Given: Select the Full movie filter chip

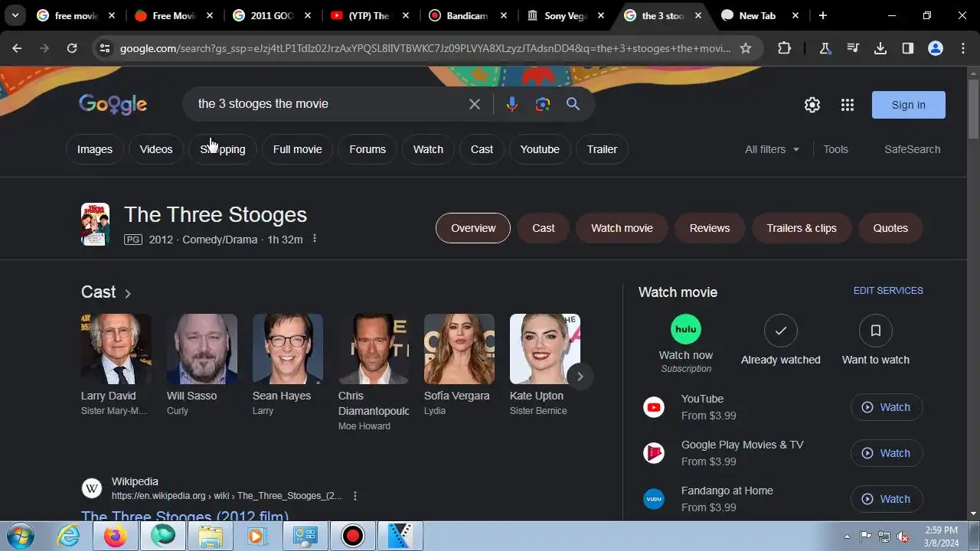Looking at the screenshot, I should click(298, 149).
